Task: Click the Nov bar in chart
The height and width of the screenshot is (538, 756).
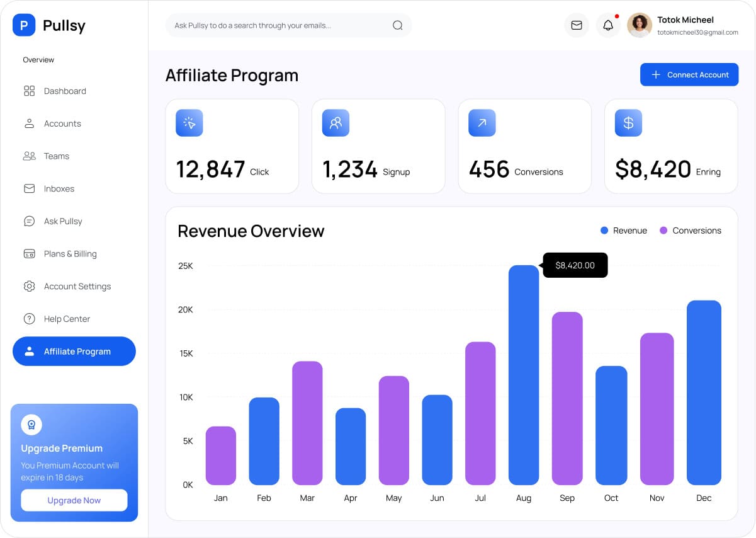Action: coord(657,409)
